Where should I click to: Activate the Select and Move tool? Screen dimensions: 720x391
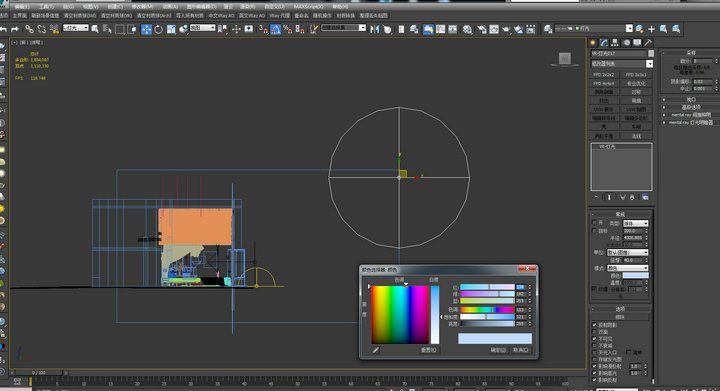click(x=146, y=29)
